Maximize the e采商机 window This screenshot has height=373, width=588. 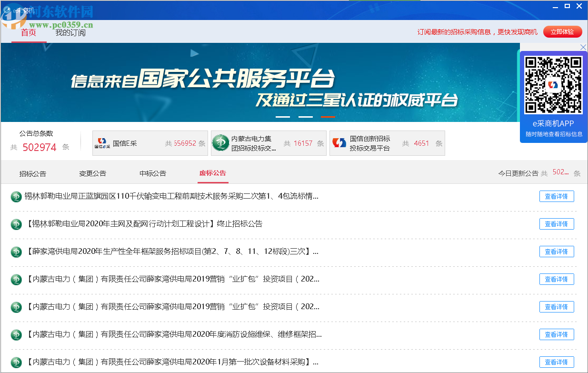click(x=567, y=6)
